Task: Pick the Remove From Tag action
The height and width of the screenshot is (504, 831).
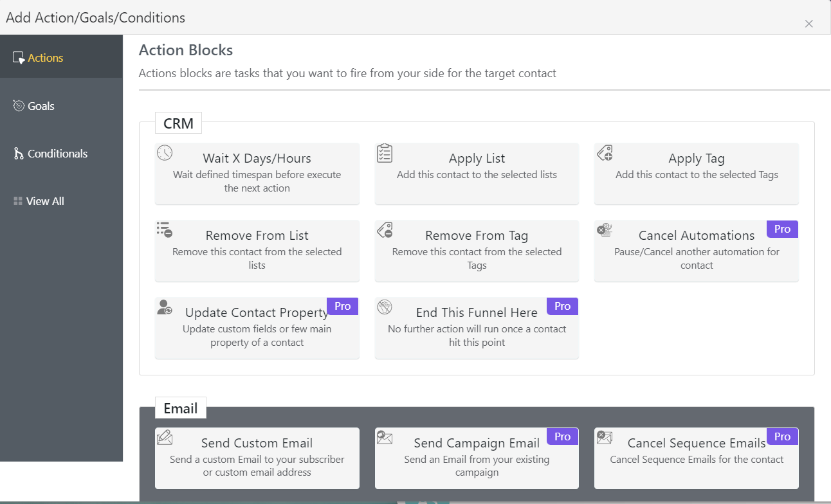Action: point(477,251)
